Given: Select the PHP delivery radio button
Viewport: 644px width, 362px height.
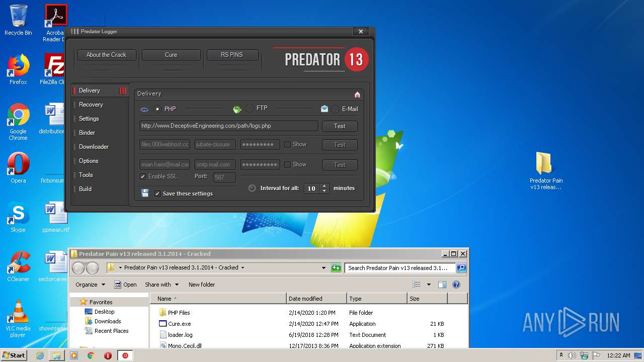Looking at the screenshot, I should [157, 109].
